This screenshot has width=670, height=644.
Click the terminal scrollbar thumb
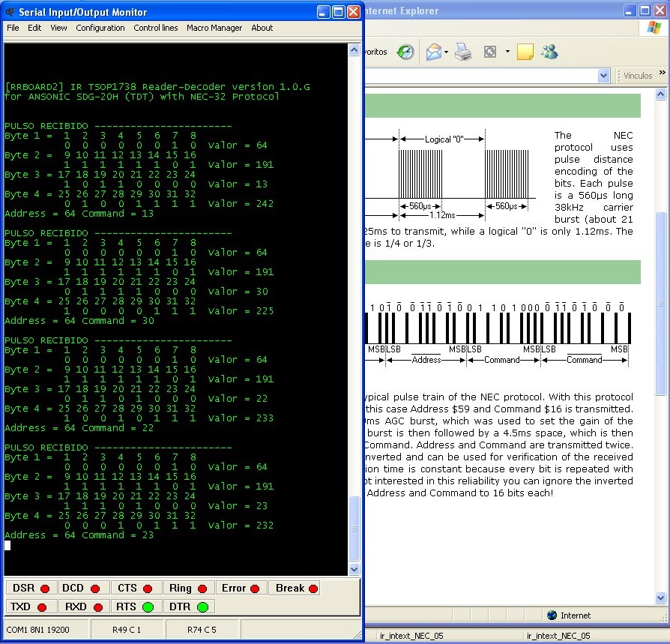click(x=354, y=529)
